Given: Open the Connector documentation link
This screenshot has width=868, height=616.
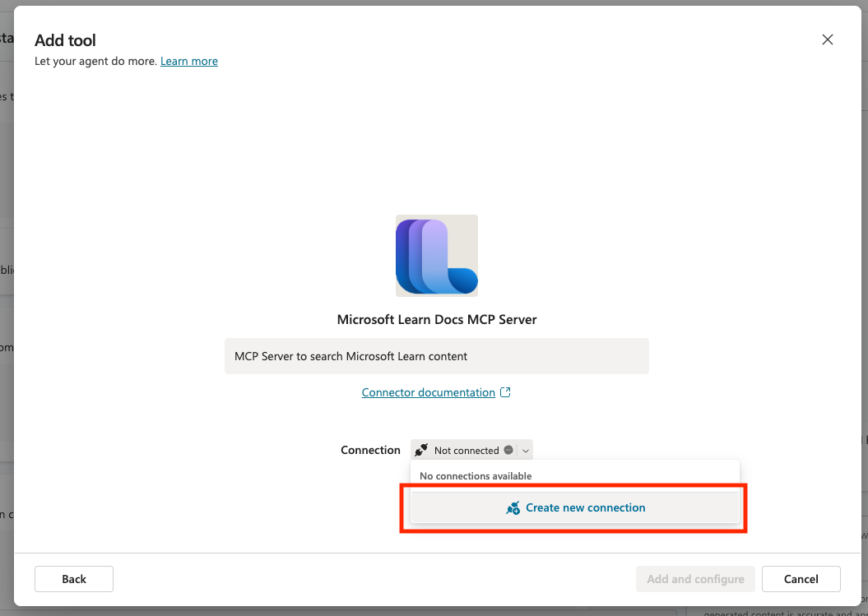Looking at the screenshot, I should click(429, 392).
